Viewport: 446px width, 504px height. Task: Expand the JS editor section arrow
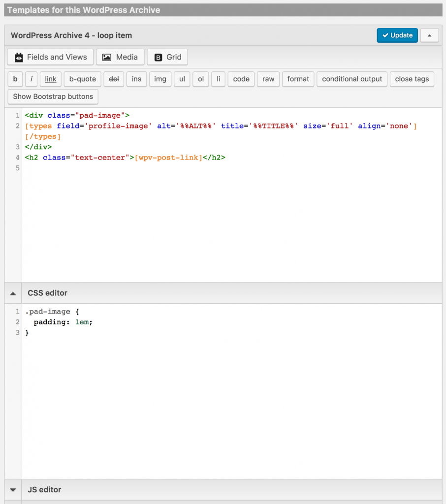(13, 490)
